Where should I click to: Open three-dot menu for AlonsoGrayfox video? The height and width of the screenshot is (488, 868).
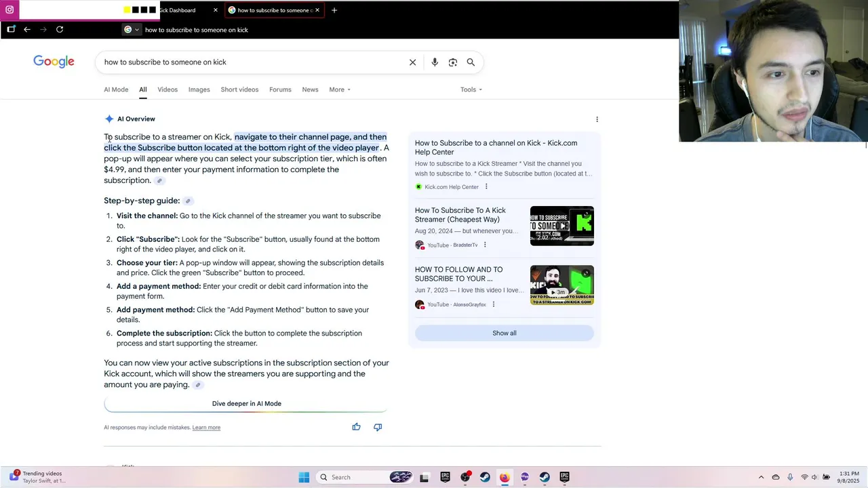coord(494,305)
